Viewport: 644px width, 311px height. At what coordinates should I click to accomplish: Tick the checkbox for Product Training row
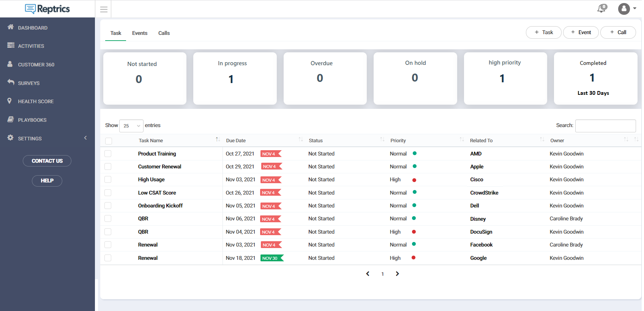click(108, 154)
